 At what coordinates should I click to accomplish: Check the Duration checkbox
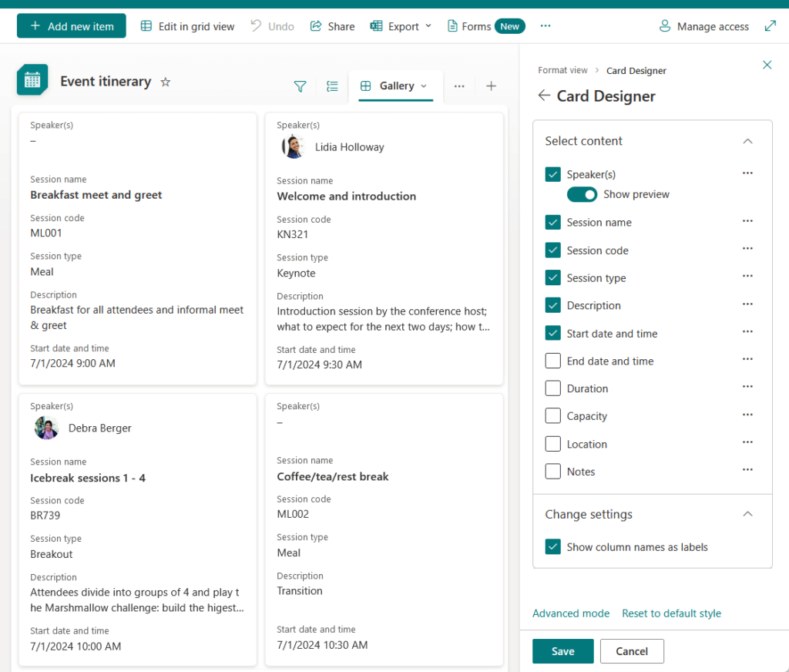pos(553,388)
